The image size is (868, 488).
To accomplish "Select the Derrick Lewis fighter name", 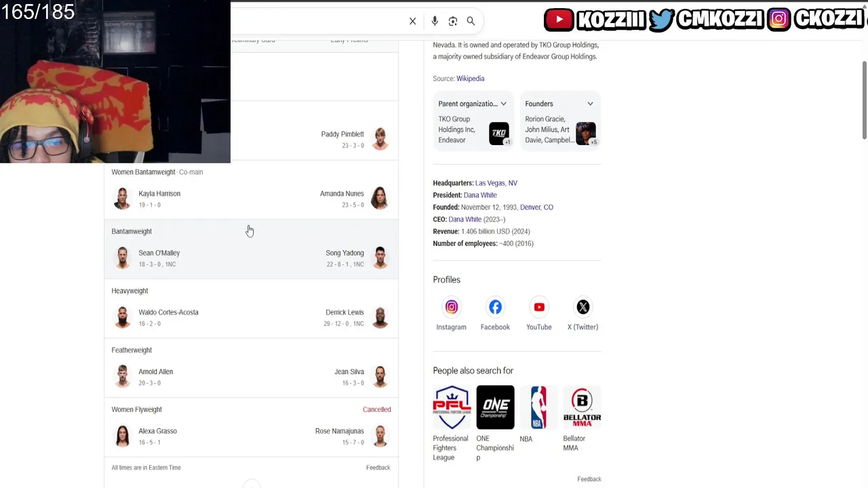I will [344, 312].
